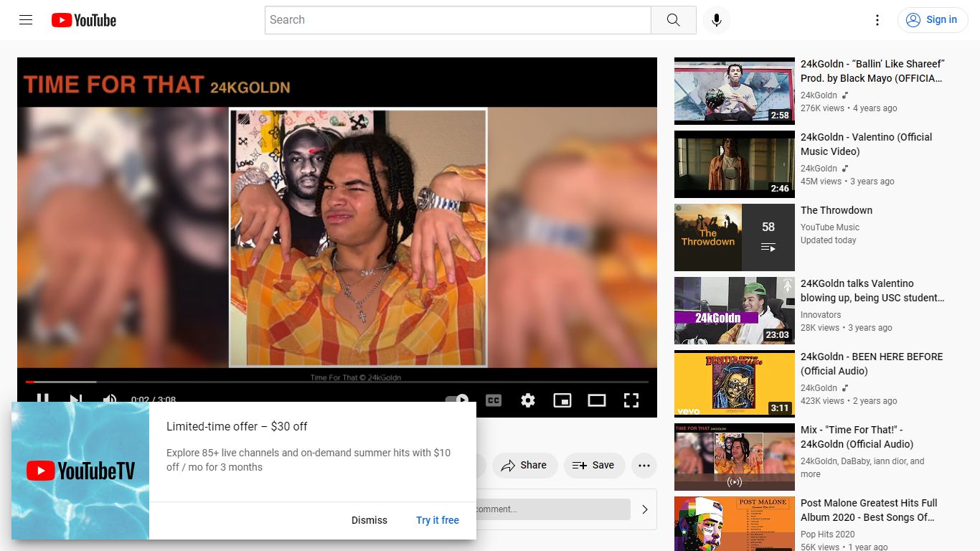Open Post Malone Greatest Hits thumbnail
The image size is (980, 551).
735,524
